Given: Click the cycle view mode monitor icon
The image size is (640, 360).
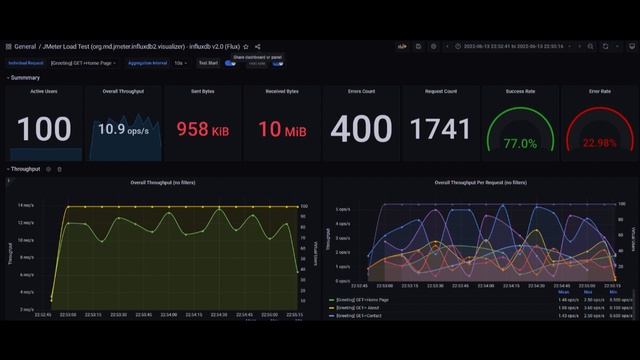Looking at the screenshot, I should tap(632, 47).
